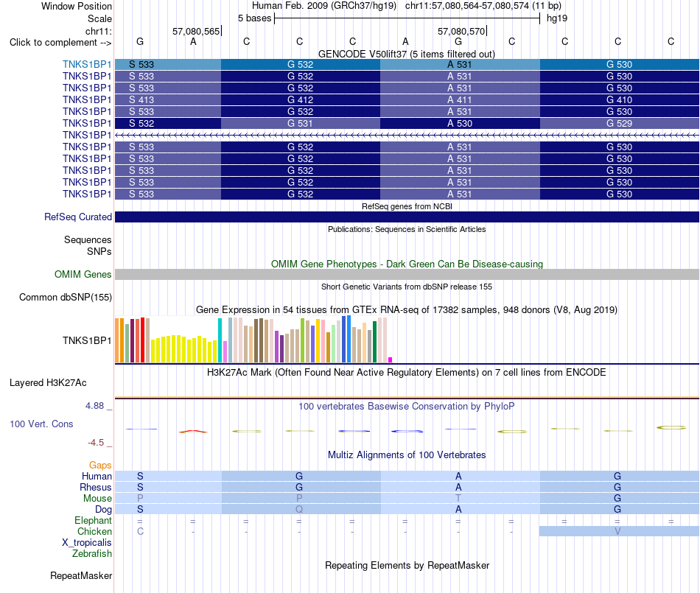Click the C letter in Chicken row
700x593 pixels.
(x=140, y=531)
